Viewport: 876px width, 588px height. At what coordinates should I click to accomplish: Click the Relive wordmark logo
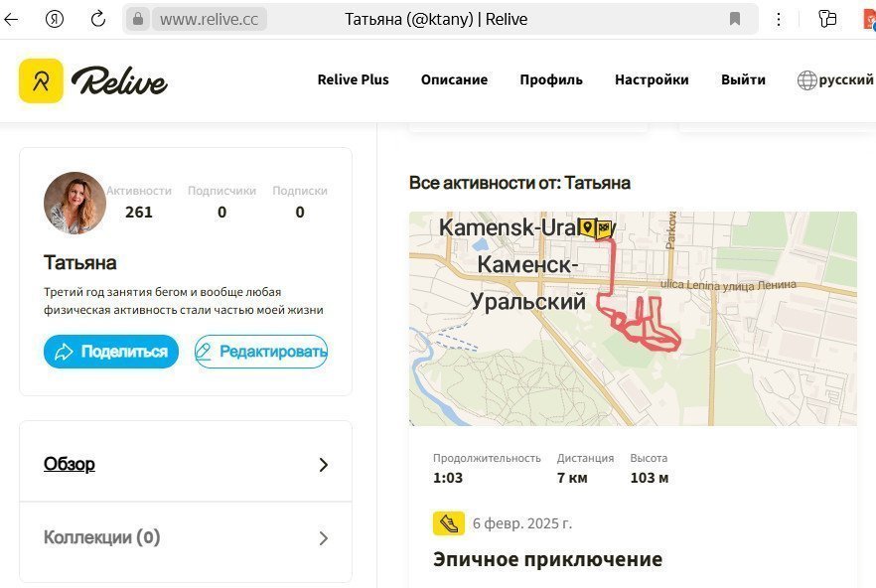tap(119, 81)
